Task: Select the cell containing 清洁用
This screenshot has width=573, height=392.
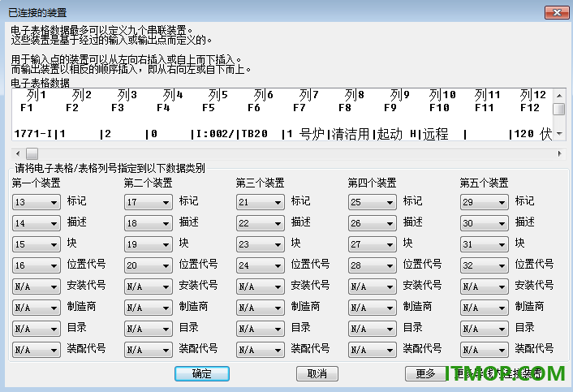Action: point(351,134)
